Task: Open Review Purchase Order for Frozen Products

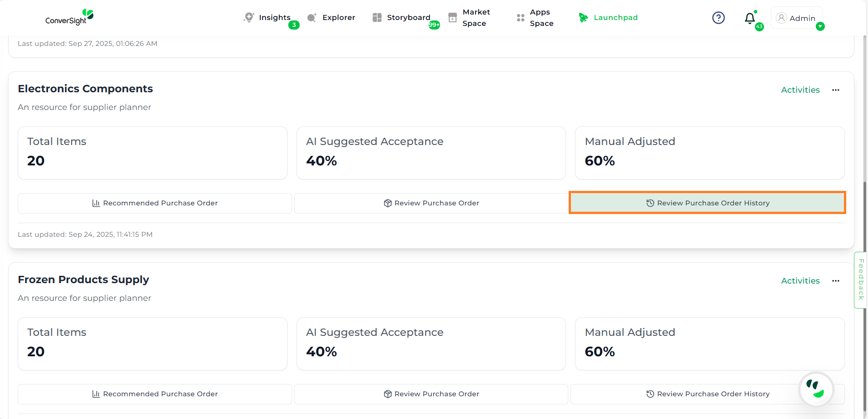Action: click(x=431, y=394)
